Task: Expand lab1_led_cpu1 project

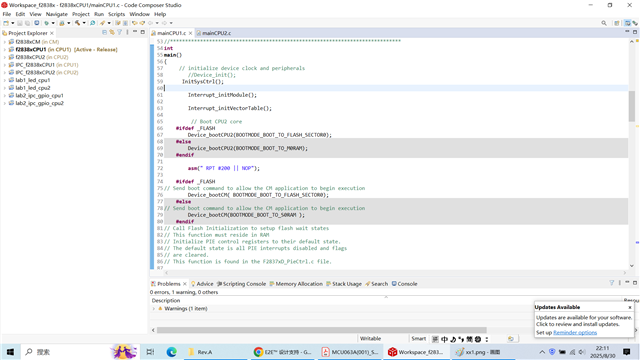Action: coord(4,80)
